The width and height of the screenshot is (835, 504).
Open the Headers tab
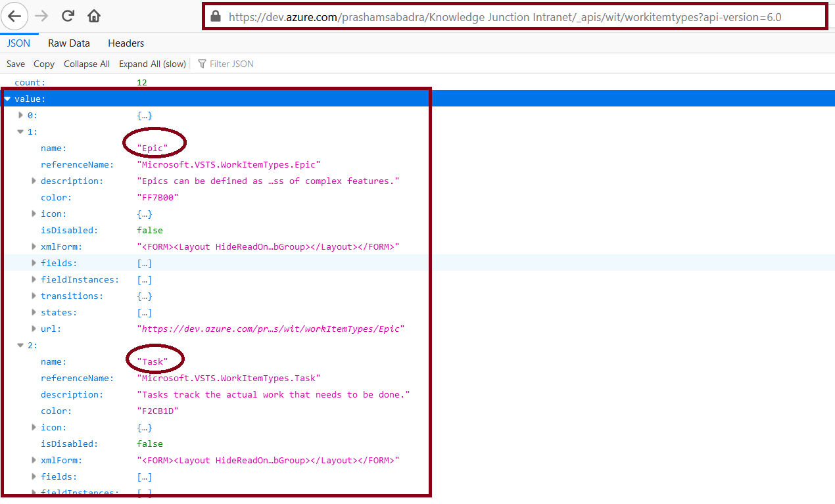(126, 43)
